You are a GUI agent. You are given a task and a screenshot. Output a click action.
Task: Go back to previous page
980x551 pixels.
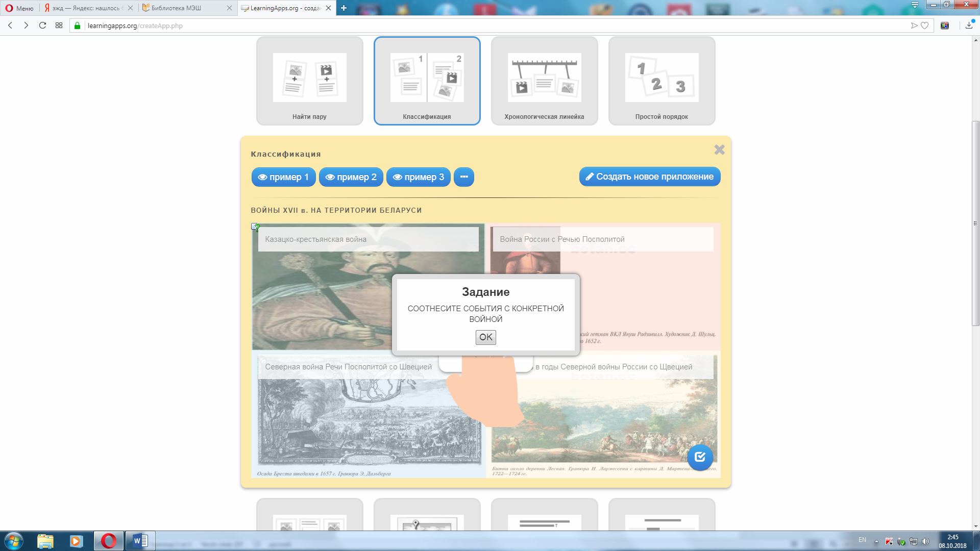point(10,26)
